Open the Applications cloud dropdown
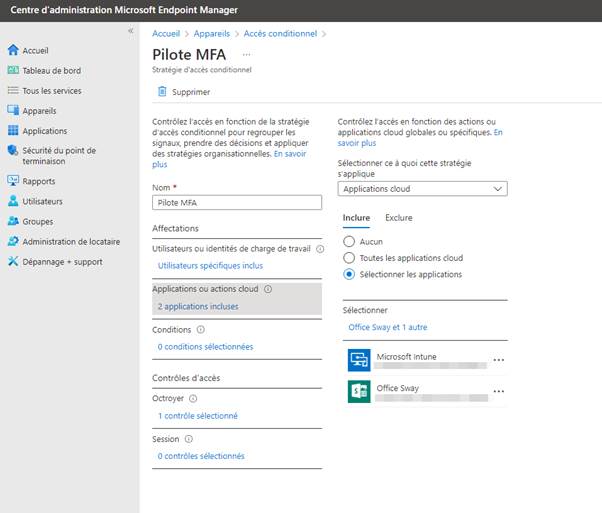The image size is (602, 513). click(422, 189)
